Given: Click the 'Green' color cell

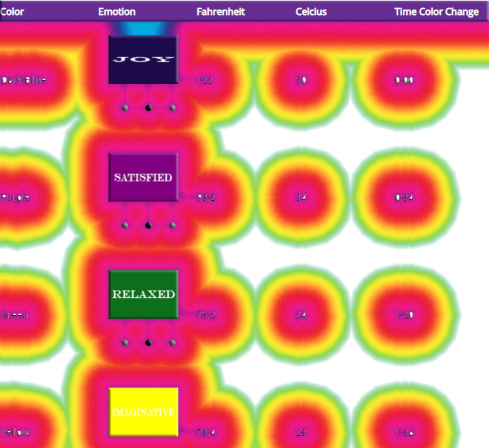Looking at the screenshot, I should tap(15, 315).
